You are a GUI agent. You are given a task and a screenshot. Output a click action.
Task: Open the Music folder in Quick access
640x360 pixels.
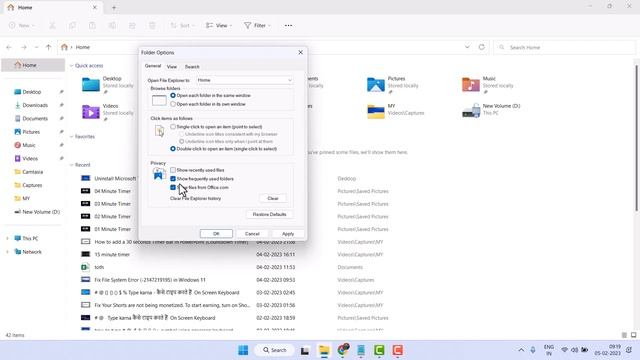coord(488,84)
